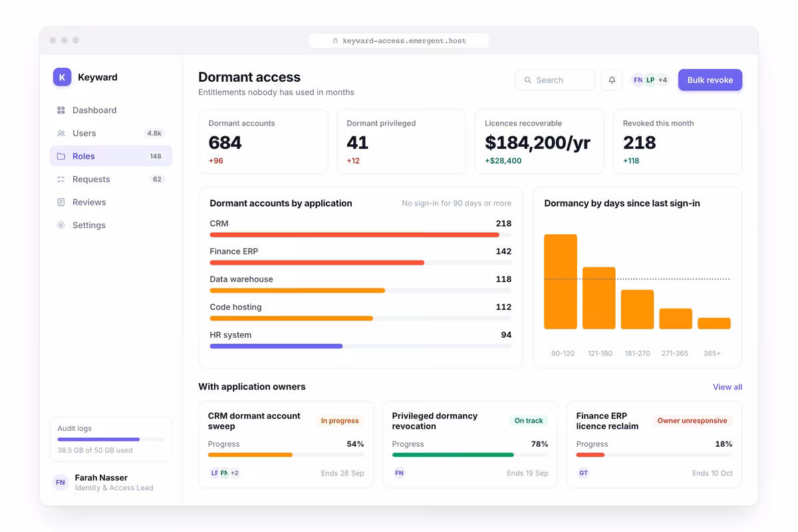Click the 'Ends 26 Sep' text

coord(342,473)
